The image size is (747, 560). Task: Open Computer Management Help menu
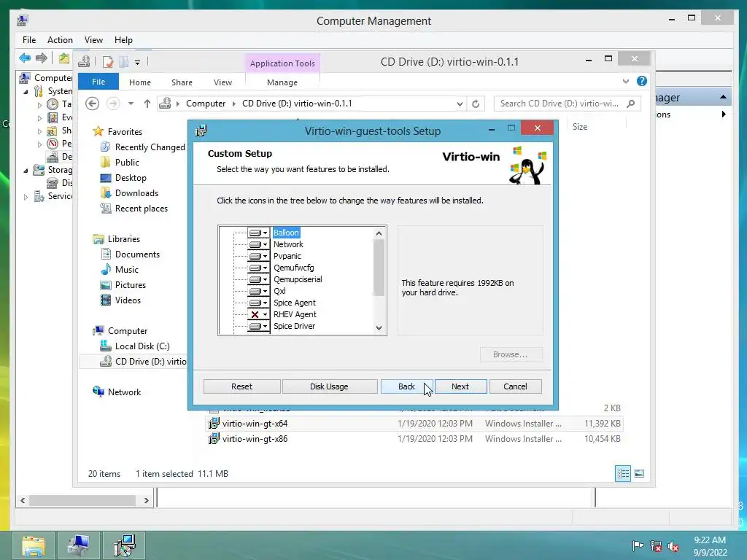[x=123, y=40]
